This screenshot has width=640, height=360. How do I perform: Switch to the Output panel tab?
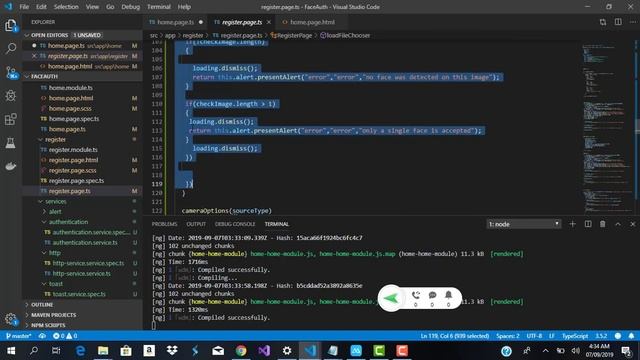click(196, 224)
